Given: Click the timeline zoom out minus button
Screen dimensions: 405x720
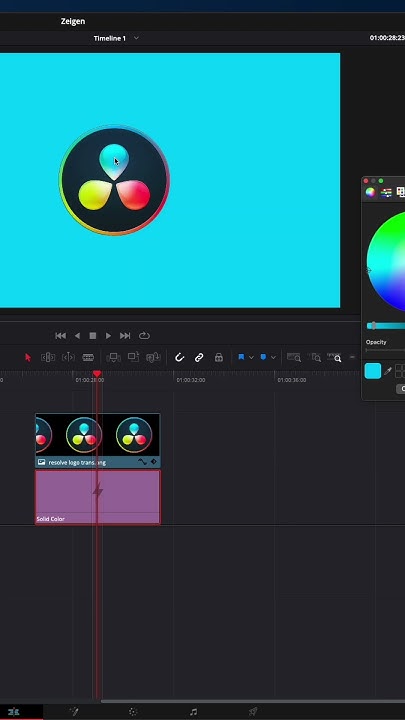Looking at the screenshot, I should click(x=353, y=357).
